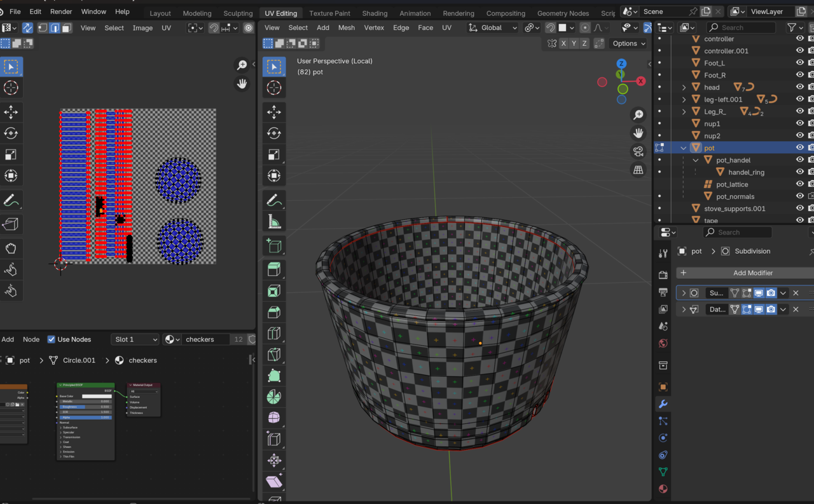
Task: Open the Edit menu
Action: (x=36, y=11)
